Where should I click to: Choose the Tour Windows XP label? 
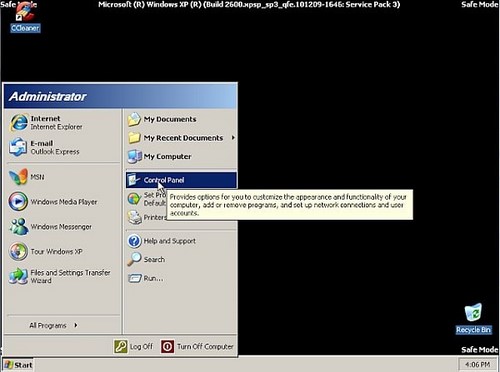tap(56, 251)
